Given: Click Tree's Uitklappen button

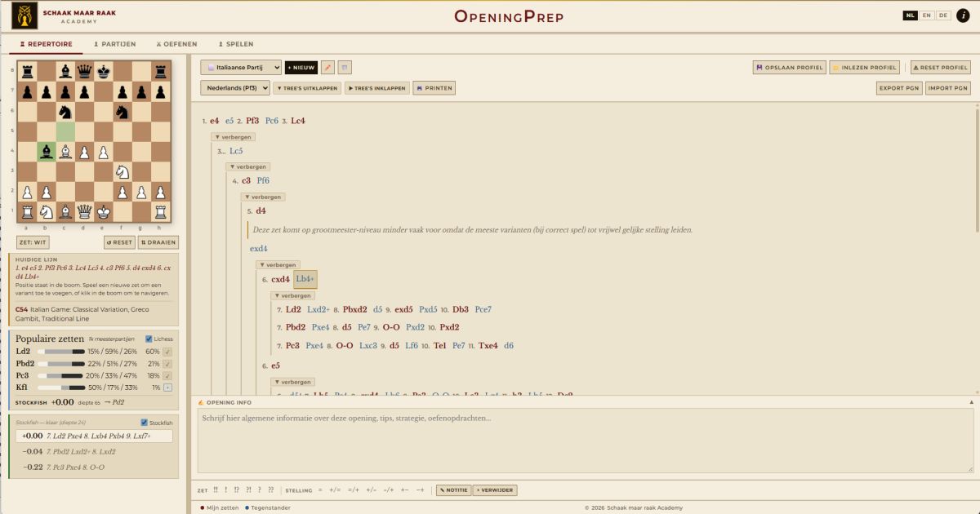Looking at the screenshot, I should click(x=307, y=88).
